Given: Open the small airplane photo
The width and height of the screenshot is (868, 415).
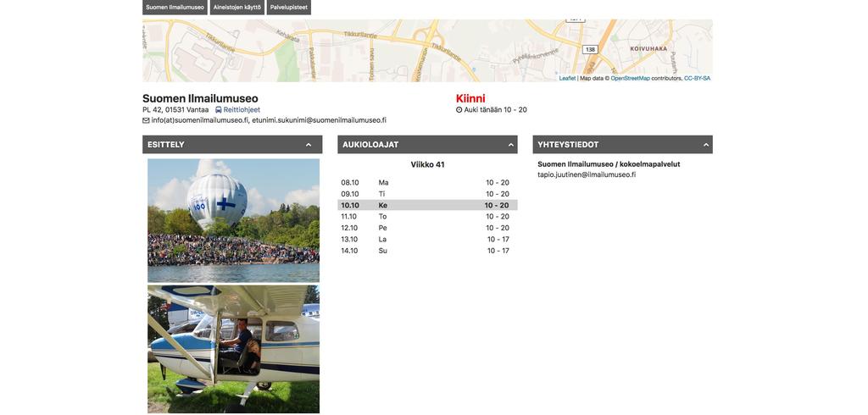Looking at the screenshot, I should click(234, 349).
